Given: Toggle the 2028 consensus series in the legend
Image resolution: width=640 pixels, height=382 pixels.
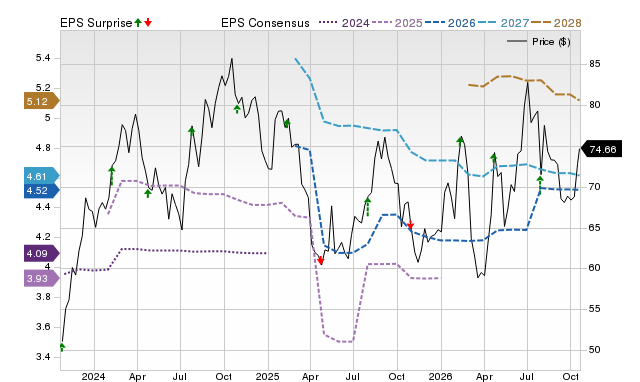Looking at the screenshot, I should coord(556,23).
